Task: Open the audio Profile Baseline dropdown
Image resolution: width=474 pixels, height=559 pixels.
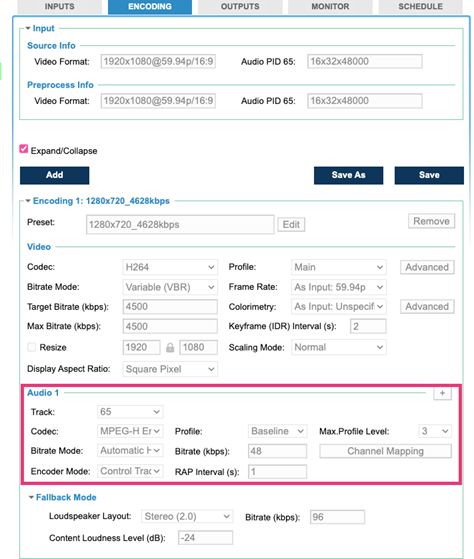Action: click(277, 431)
